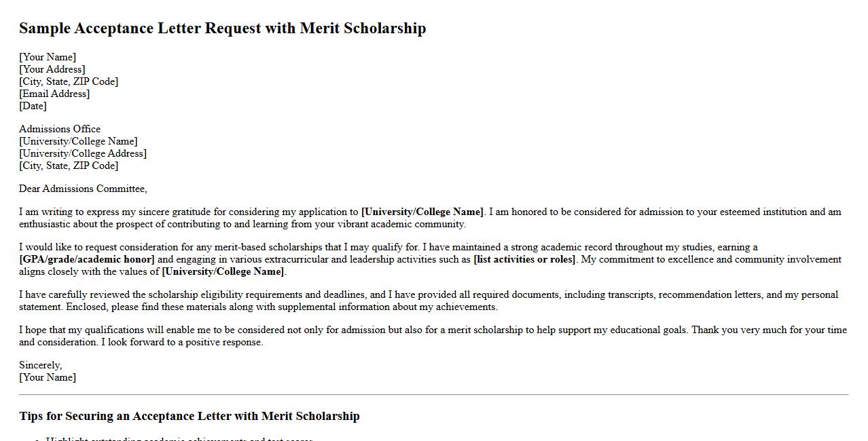This screenshot has width=868, height=441.
Task: Click the [Your Address] placeholder line
Action: (x=52, y=69)
